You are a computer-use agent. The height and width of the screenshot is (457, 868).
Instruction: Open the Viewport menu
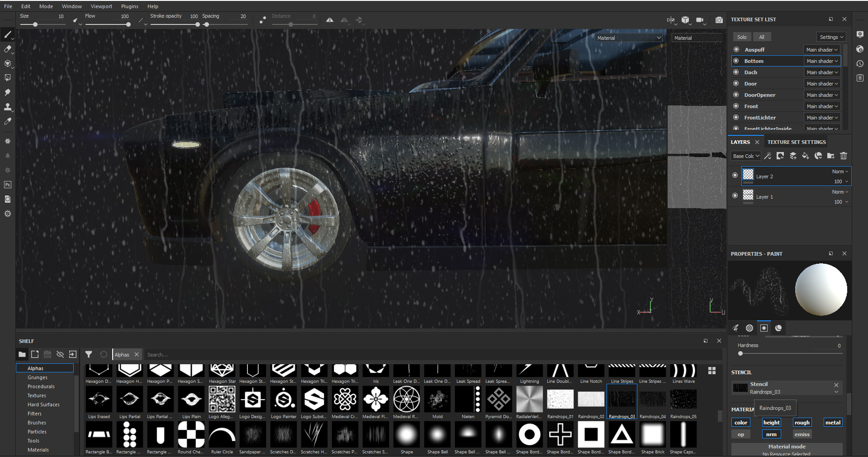click(x=101, y=6)
